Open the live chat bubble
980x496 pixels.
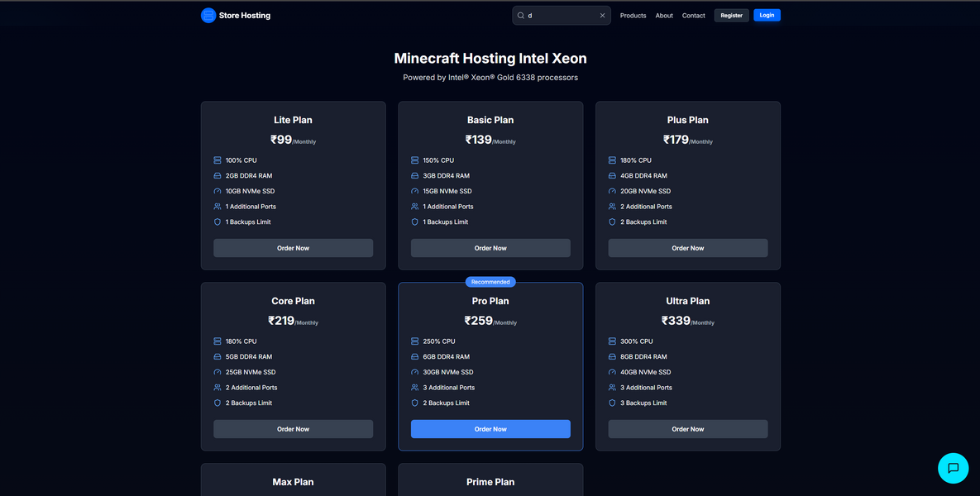[954, 468]
